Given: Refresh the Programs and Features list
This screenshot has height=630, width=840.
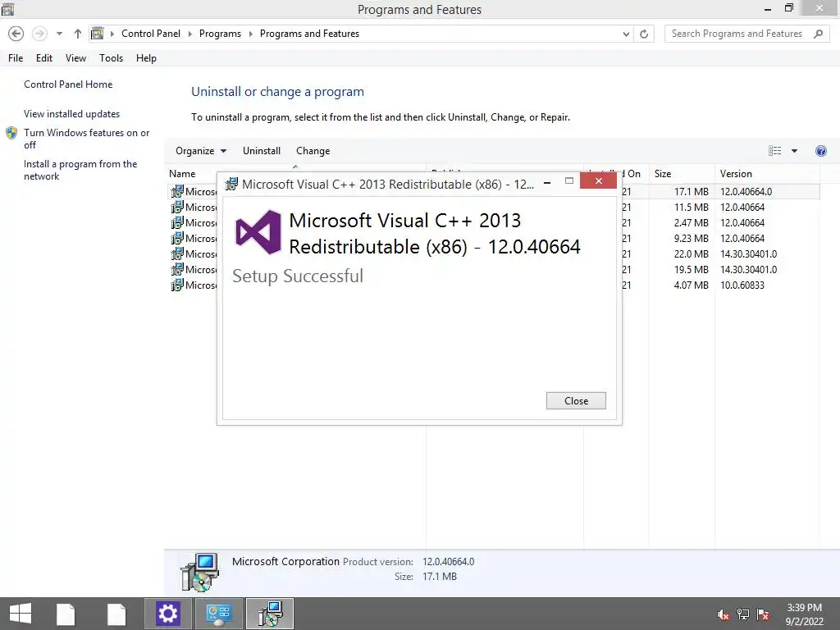Looking at the screenshot, I should tap(644, 34).
